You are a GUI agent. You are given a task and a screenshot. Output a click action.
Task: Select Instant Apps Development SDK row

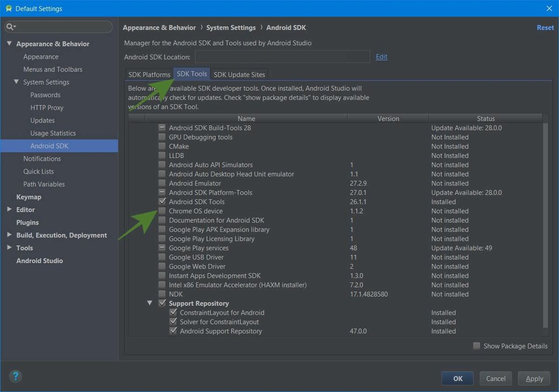(x=335, y=276)
